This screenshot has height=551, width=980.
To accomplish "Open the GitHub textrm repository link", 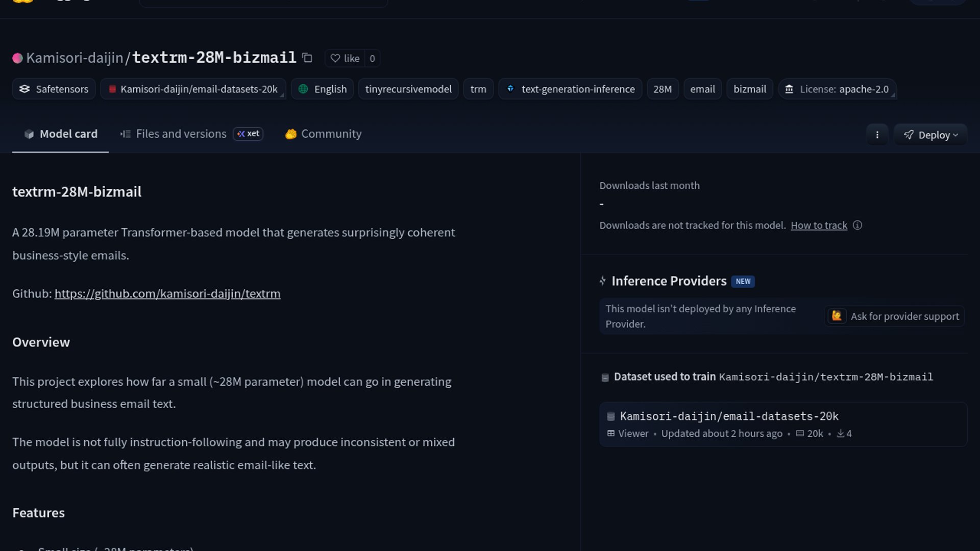I will click(167, 294).
